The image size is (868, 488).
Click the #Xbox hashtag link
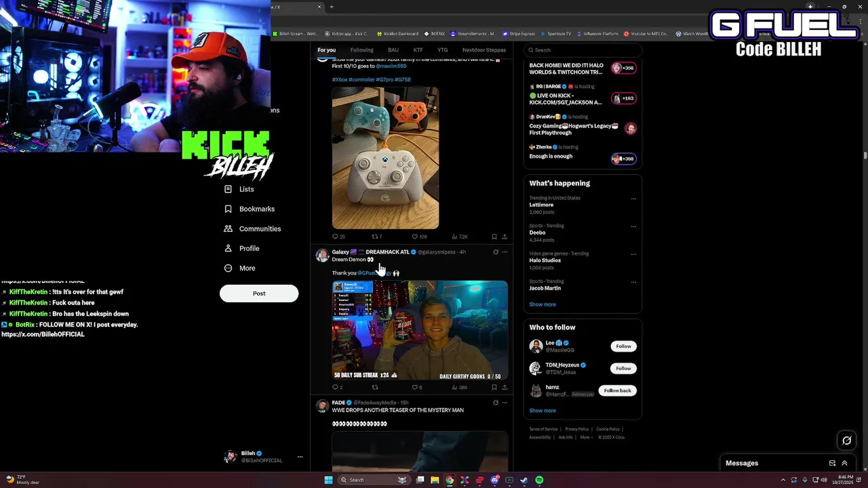coord(339,79)
